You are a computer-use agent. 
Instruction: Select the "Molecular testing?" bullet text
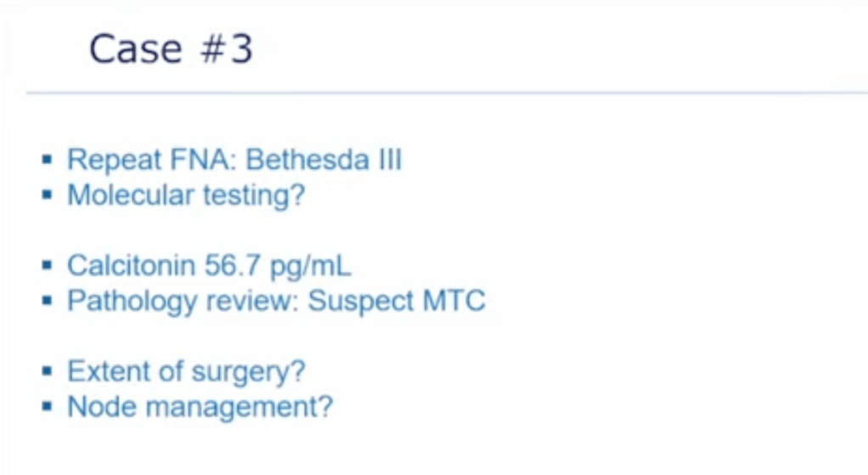coord(186,195)
